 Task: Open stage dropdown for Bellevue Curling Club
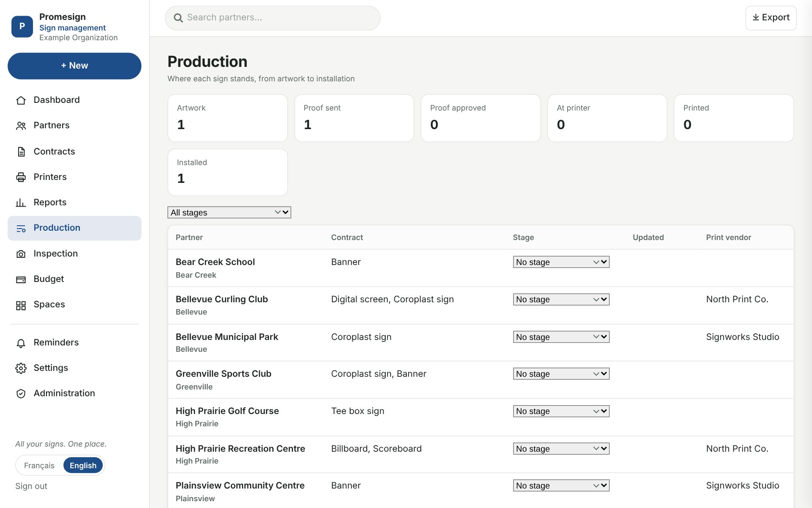click(x=561, y=299)
